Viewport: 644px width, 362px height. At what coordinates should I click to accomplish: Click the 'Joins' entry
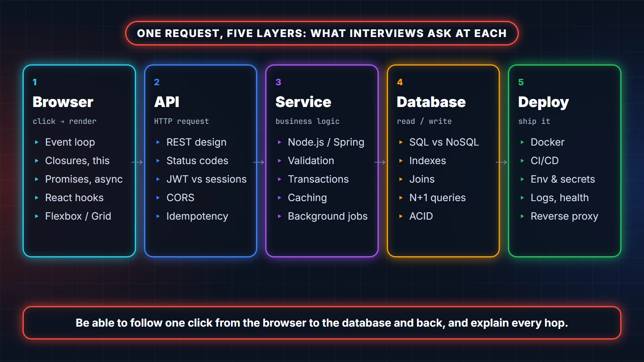422,179
